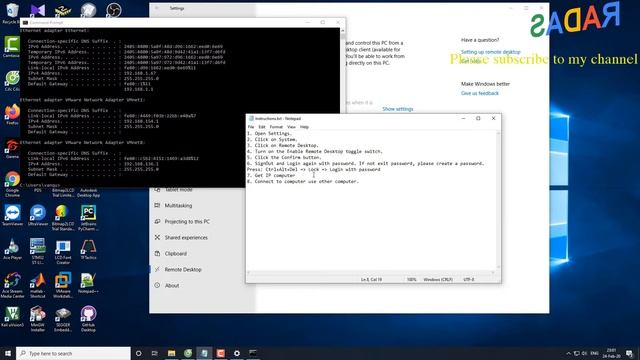Open the About page in Settings
The width and height of the screenshot is (640, 360).
(x=172, y=286)
